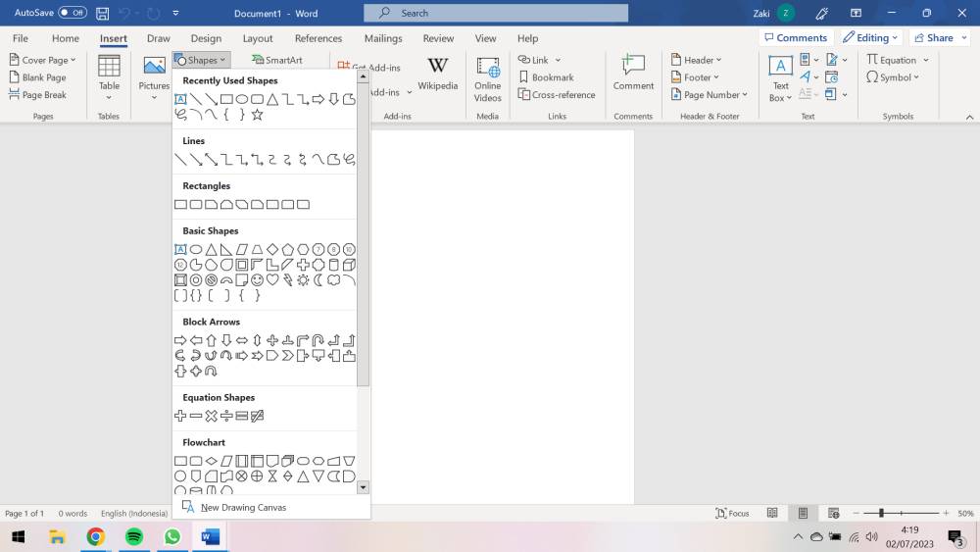Insert a Wikipedia add-in
Viewport: 980px width, 552px height.
tap(437, 74)
